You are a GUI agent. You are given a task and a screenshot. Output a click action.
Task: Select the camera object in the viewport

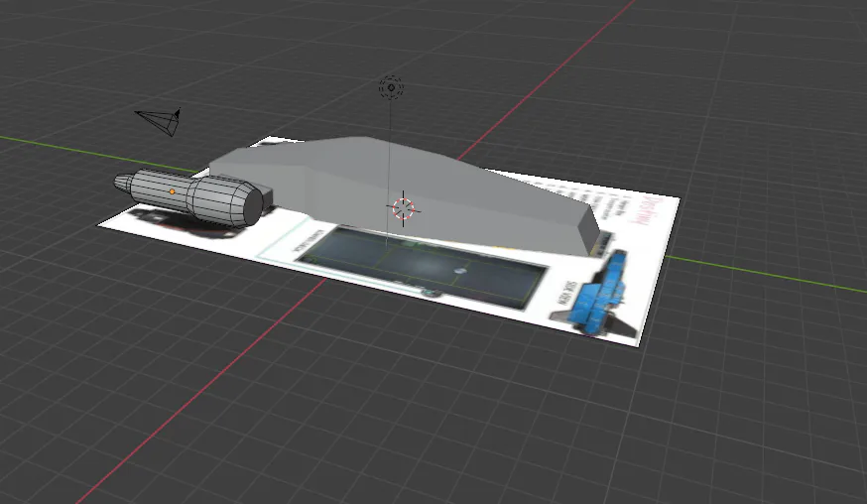[x=160, y=121]
